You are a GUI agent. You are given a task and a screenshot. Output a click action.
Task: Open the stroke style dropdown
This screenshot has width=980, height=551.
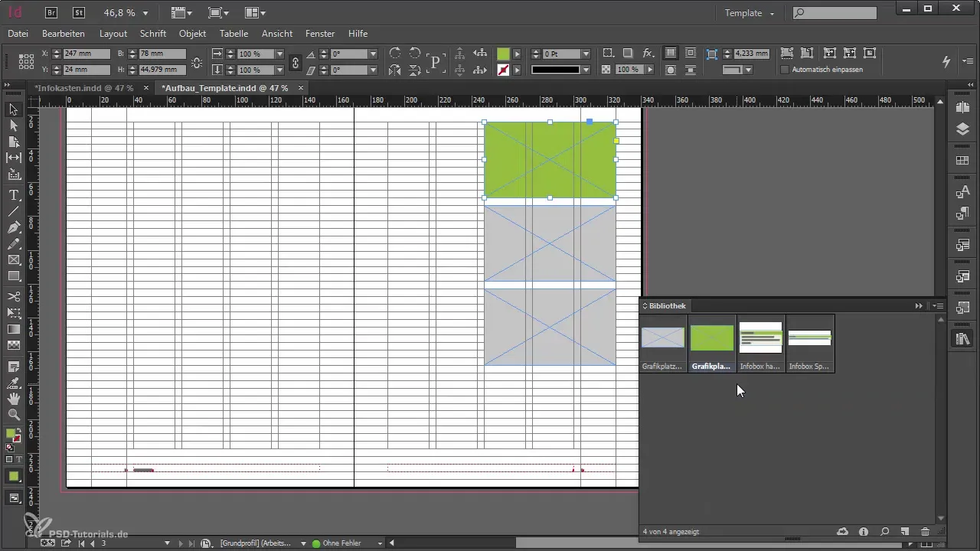pyautogui.click(x=586, y=70)
